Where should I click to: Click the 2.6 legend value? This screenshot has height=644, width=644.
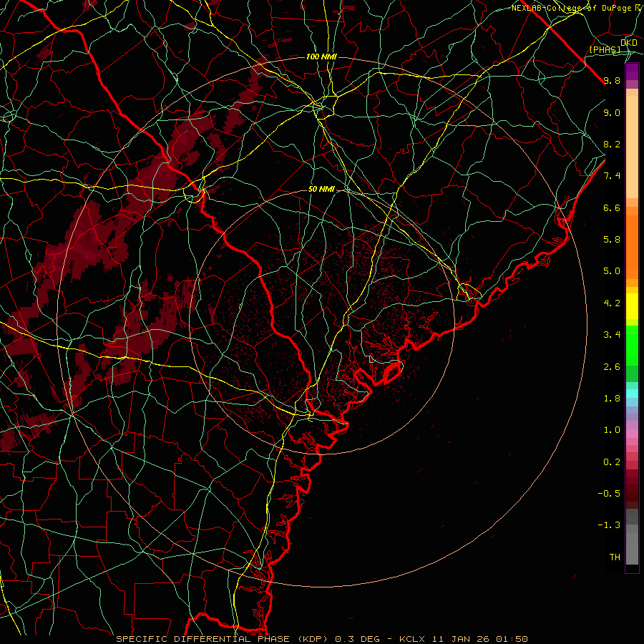click(612, 367)
